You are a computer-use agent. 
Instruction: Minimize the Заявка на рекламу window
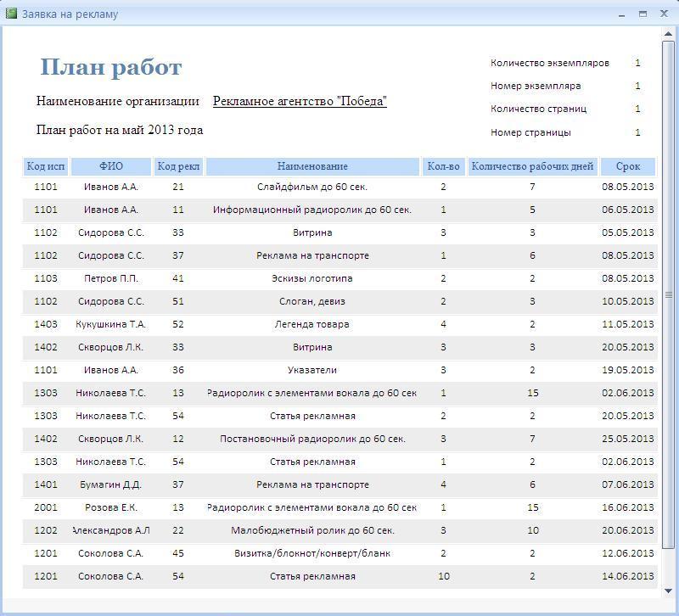click(622, 14)
